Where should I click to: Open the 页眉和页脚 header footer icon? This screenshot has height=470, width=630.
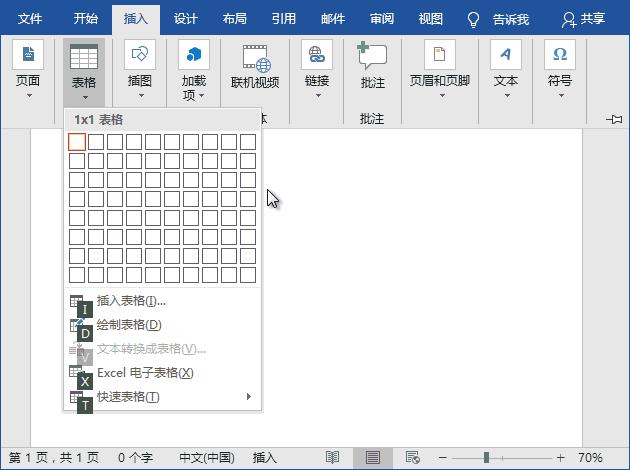[440, 55]
